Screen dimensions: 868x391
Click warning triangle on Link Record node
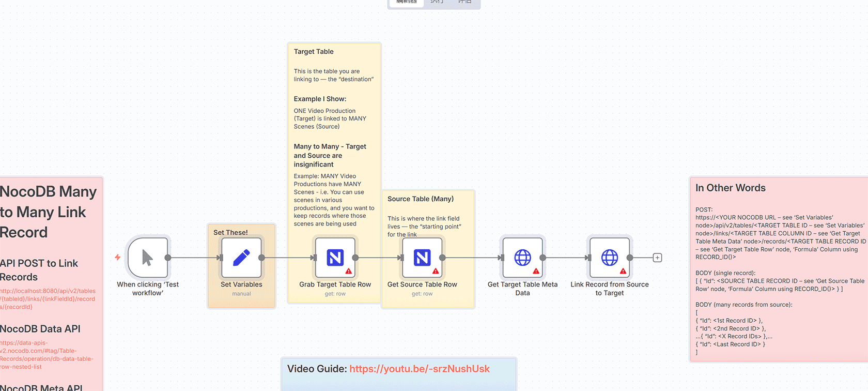click(623, 271)
